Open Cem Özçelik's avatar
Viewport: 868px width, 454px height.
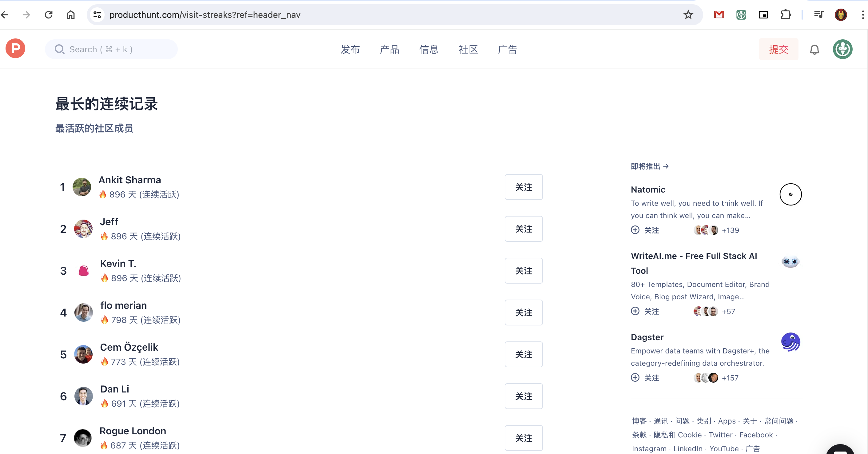[83, 354]
